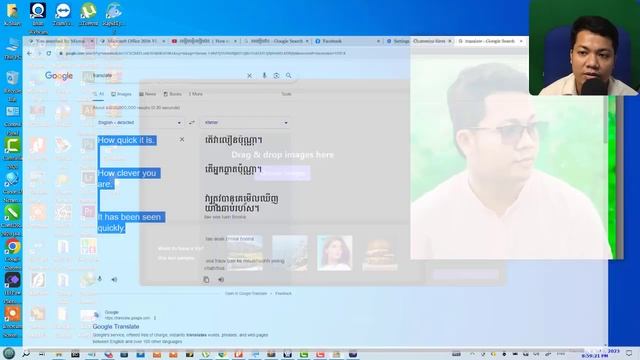Image resolution: width=640 pixels, height=360 pixels.
Task: Listen to the Khmer translation audio
Action: [221, 280]
